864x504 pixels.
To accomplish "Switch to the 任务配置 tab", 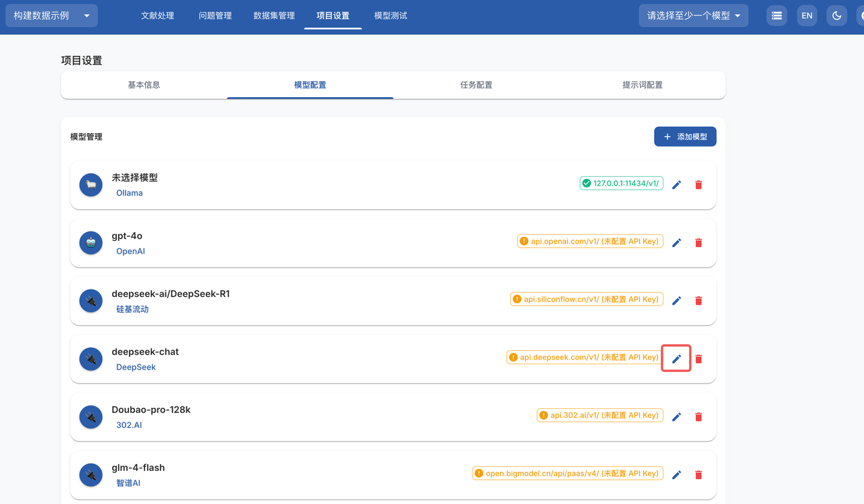I will coord(476,85).
